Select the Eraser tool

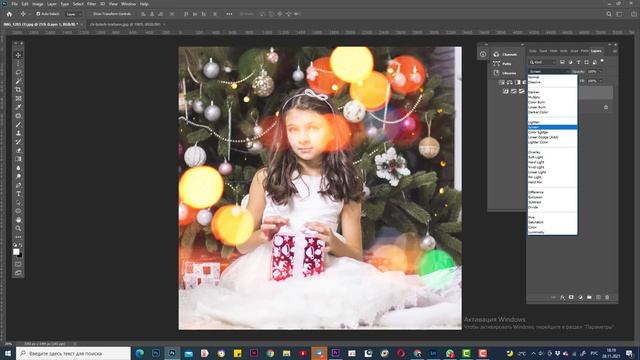click(18, 151)
